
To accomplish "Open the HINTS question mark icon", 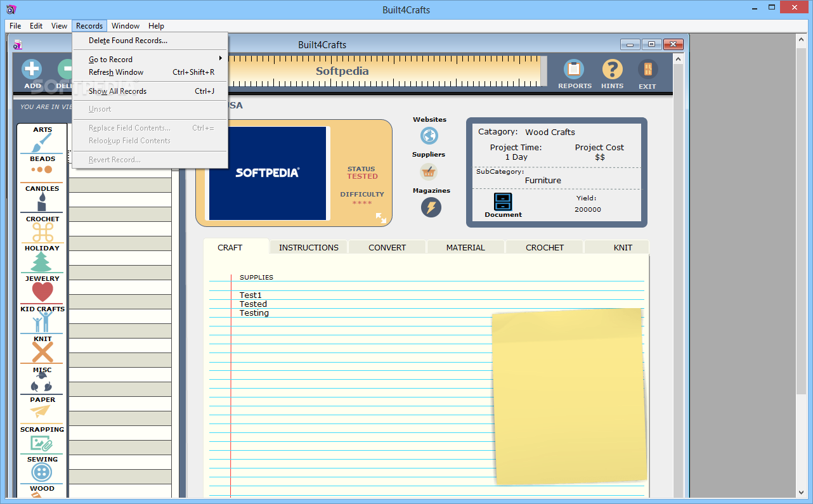I will pyautogui.click(x=612, y=69).
